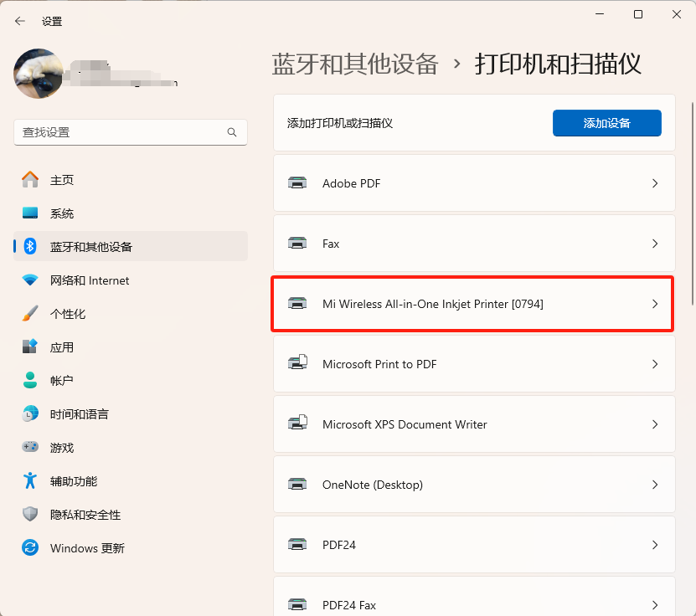Expand the Fax printer chevron
696x616 pixels.
[x=655, y=244]
